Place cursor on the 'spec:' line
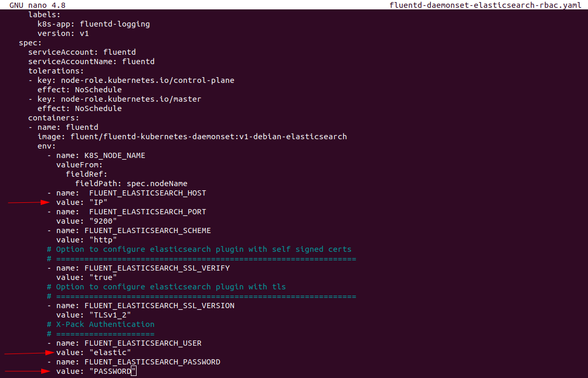The width and height of the screenshot is (588, 378). pos(30,43)
